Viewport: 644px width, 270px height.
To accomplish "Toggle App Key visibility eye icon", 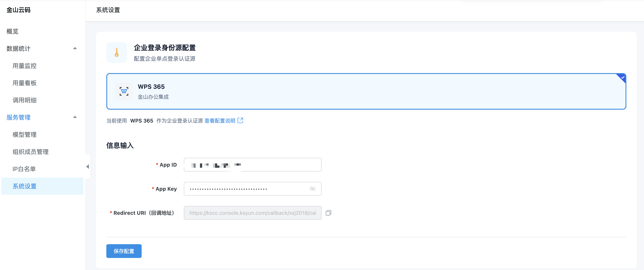I will 312,189.
